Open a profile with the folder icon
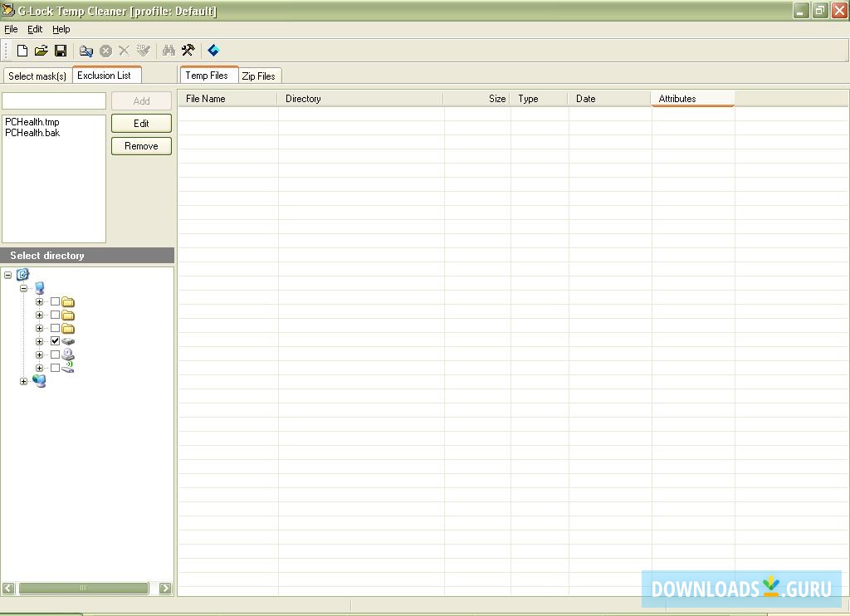This screenshot has height=616, width=850. point(41,51)
